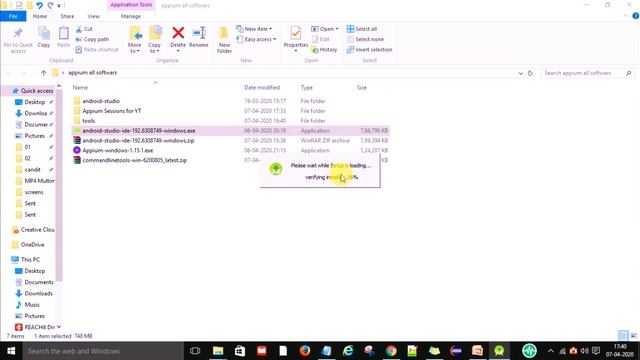Open the Move to menu
Screen dimensions: 640x360
135,40
